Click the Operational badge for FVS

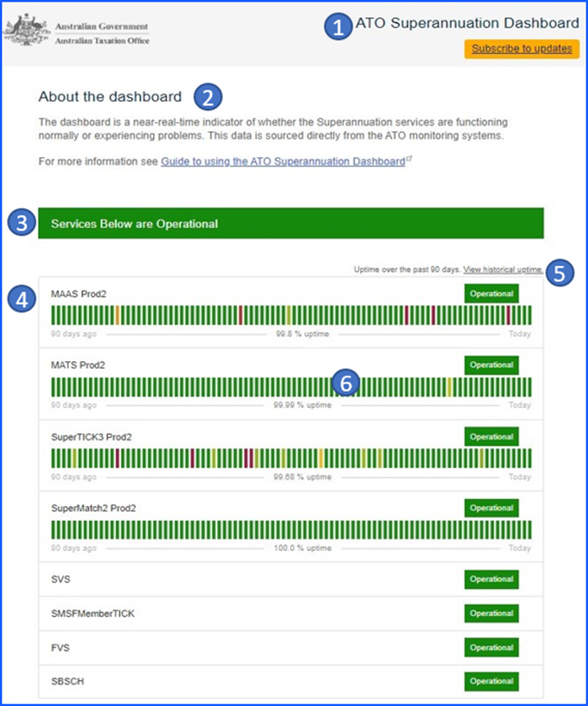pos(491,647)
